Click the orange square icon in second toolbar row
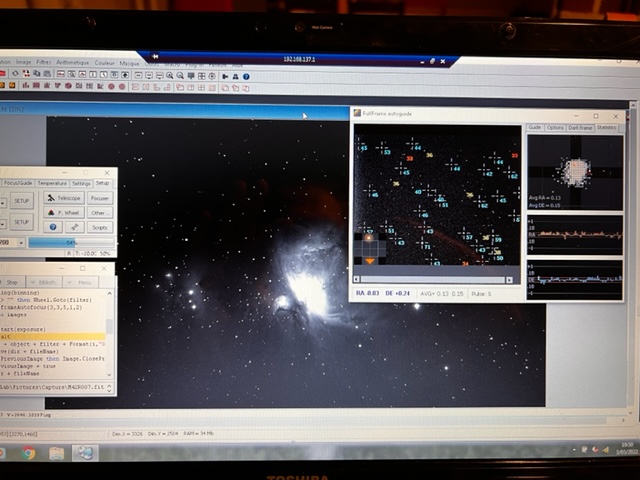This screenshot has height=480, width=640. pyautogui.click(x=12, y=85)
